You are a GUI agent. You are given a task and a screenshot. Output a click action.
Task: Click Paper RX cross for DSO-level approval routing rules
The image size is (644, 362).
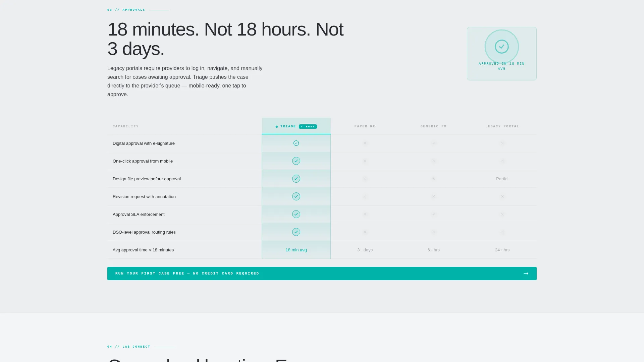[x=365, y=232]
